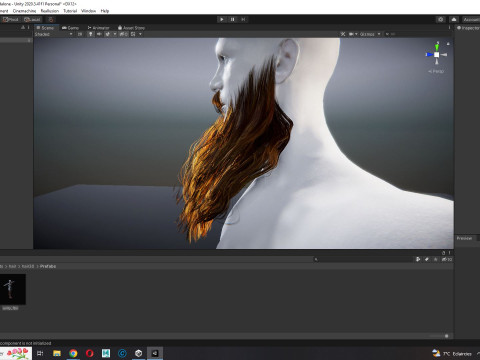The height and width of the screenshot is (360, 480).
Task: Open Google Chrome from the taskbar
Action: point(73,353)
